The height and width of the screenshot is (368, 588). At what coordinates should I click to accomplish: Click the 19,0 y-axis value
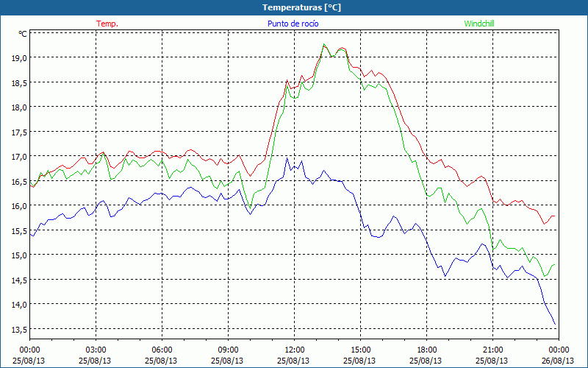pyautogui.click(x=19, y=58)
